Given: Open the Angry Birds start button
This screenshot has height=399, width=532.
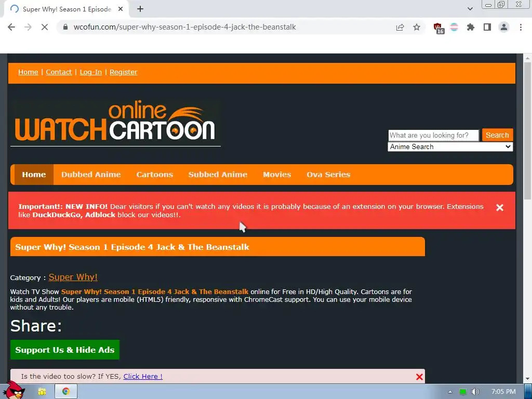Looking at the screenshot, I should pyautogui.click(x=14, y=390).
